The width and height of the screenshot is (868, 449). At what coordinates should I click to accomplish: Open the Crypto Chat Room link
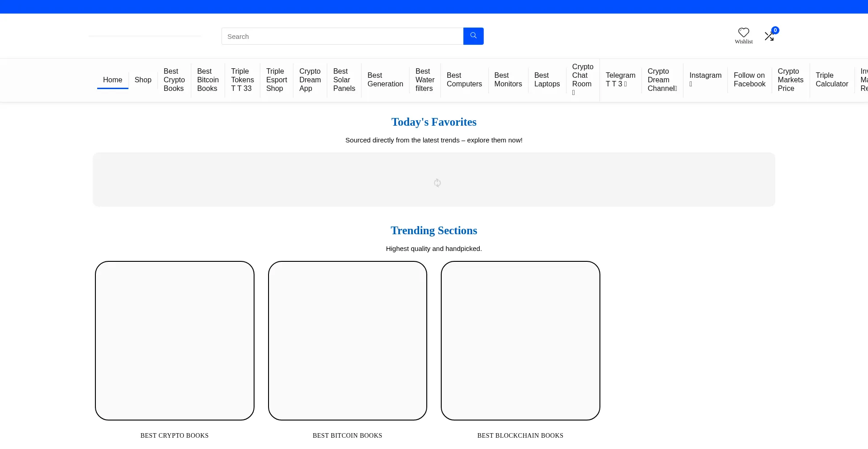click(x=582, y=80)
